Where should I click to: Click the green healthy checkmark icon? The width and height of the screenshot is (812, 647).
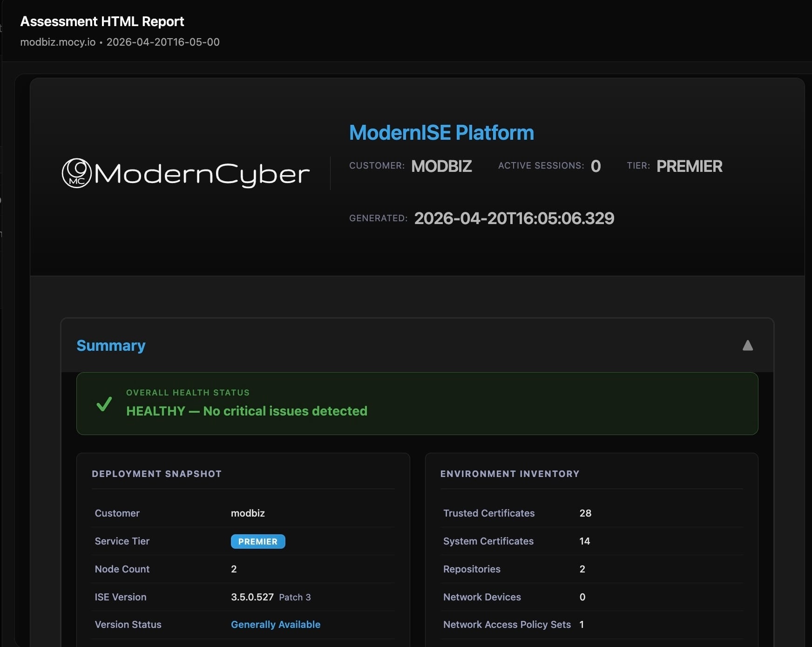(x=104, y=403)
